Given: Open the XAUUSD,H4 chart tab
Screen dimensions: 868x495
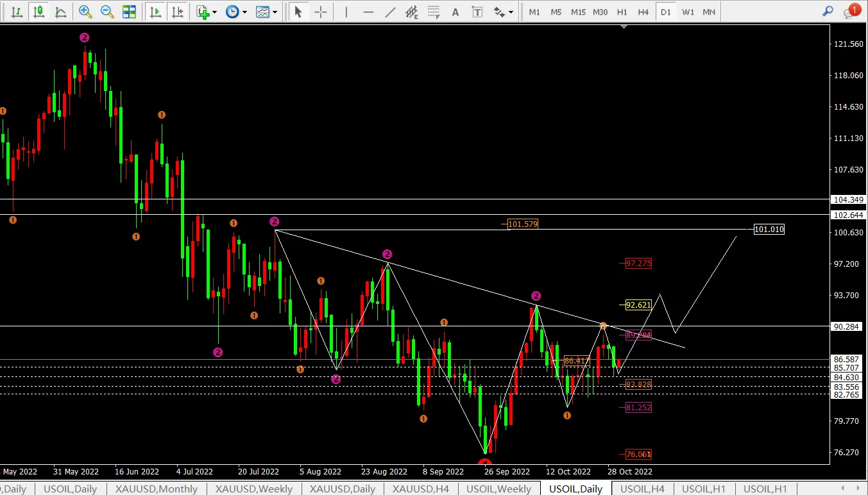Looking at the screenshot, I should 421,489.
